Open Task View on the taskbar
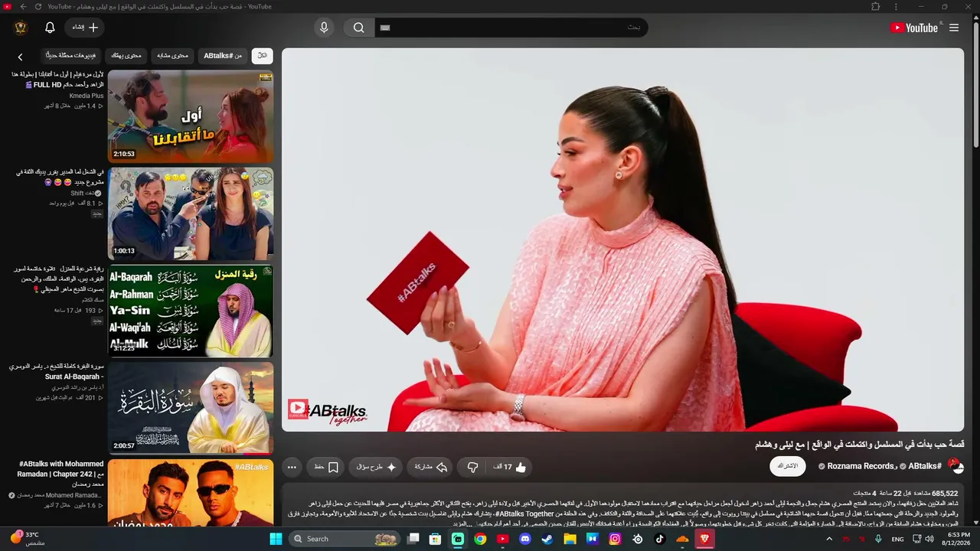This screenshot has width=980, height=551. (x=413, y=539)
